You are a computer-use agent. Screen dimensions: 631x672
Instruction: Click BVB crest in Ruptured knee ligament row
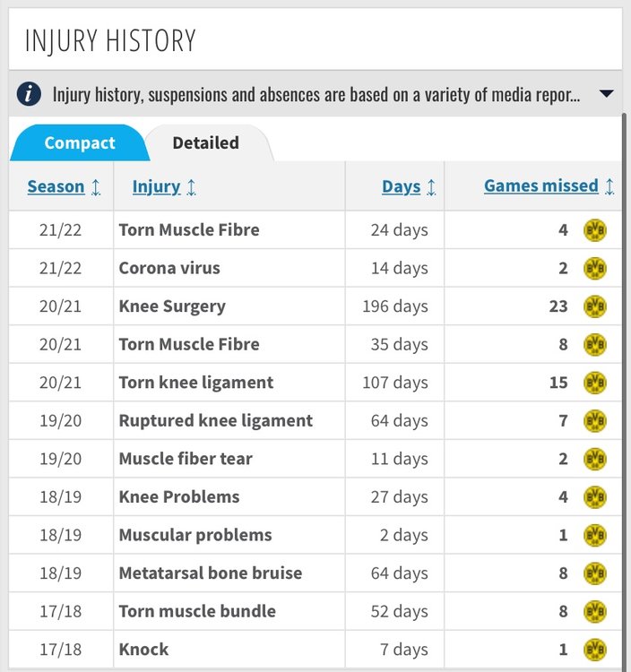[x=595, y=421]
